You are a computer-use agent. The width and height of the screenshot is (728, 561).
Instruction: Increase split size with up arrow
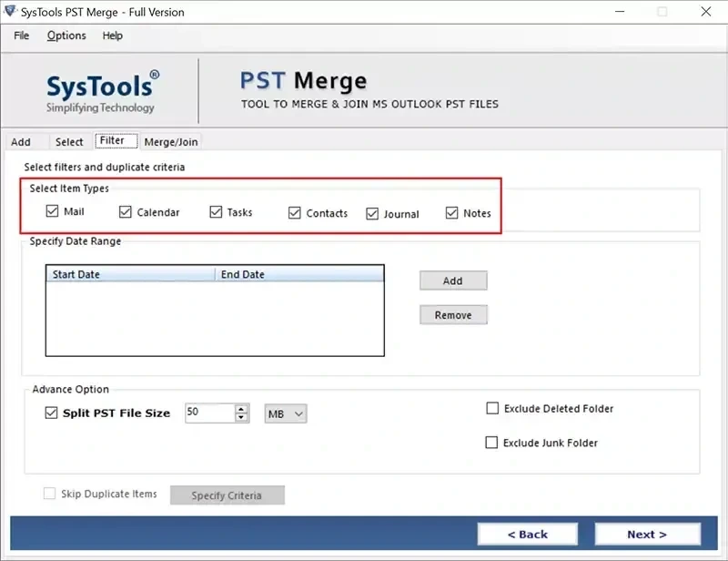241,409
